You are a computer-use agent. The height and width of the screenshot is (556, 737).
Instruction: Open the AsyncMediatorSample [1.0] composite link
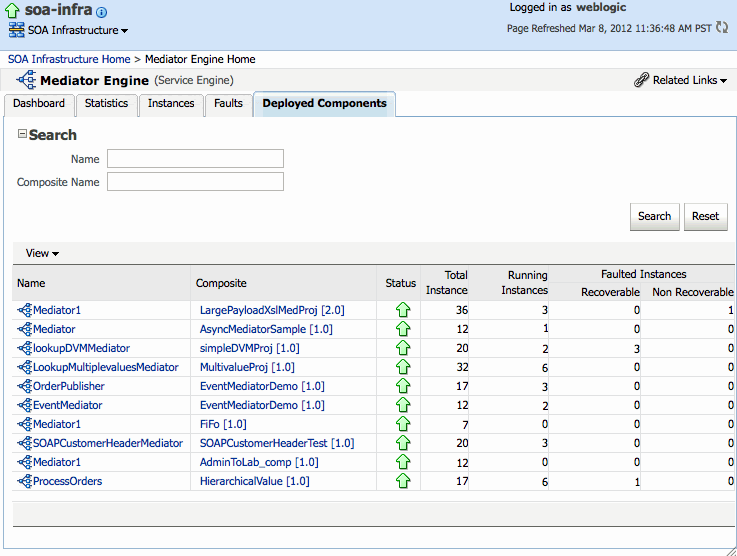pos(266,329)
